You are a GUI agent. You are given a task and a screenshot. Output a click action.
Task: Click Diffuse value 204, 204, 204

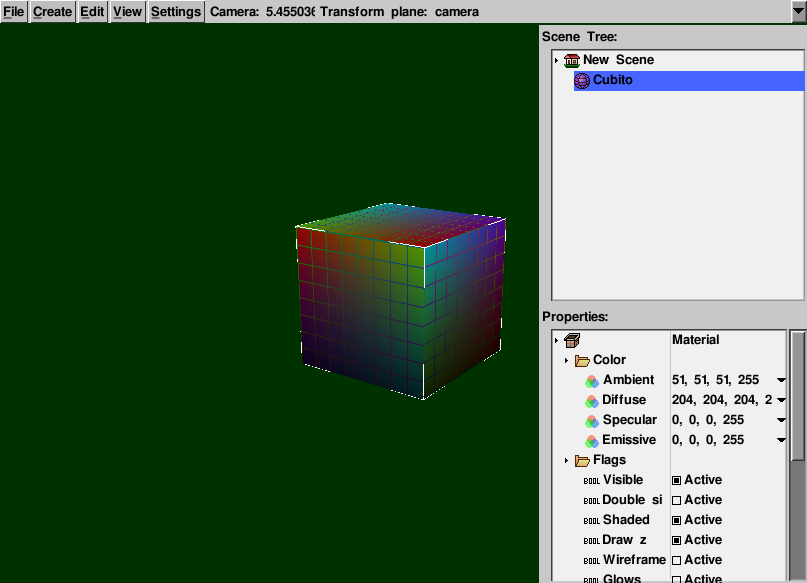(722, 400)
